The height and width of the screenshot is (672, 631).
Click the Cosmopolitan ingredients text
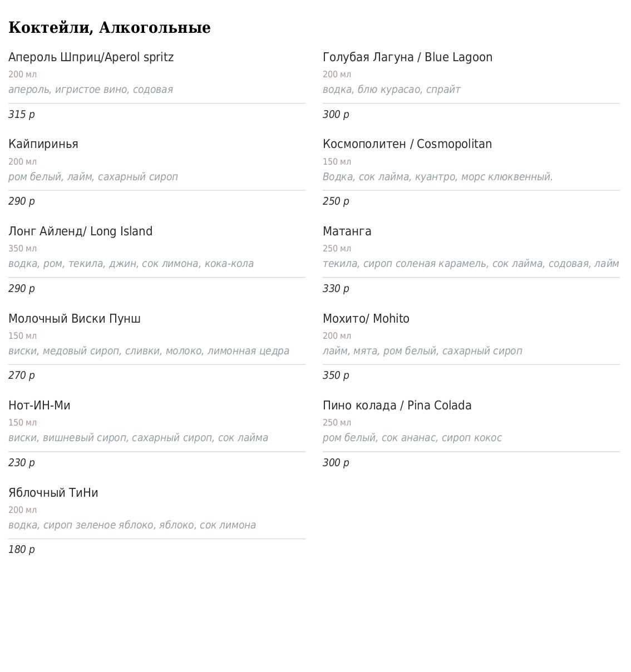pyautogui.click(x=438, y=177)
